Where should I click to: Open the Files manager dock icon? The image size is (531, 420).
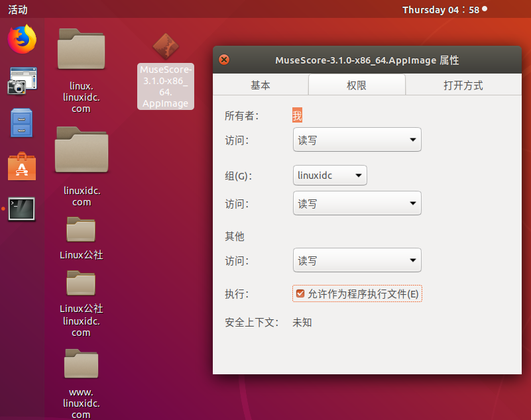(x=21, y=123)
